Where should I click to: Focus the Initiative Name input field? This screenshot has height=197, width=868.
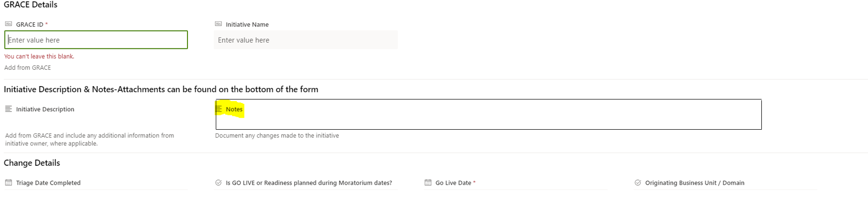pyautogui.click(x=306, y=40)
